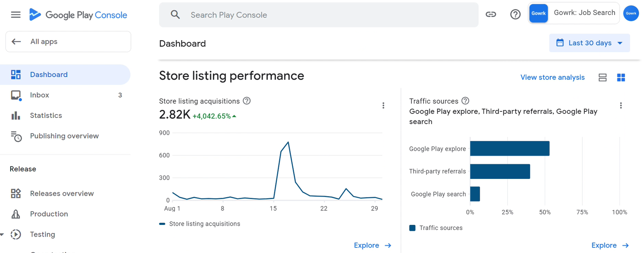This screenshot has width=644, height=253.
Task: Click the search magnifier icon
Action: (176, 15)
